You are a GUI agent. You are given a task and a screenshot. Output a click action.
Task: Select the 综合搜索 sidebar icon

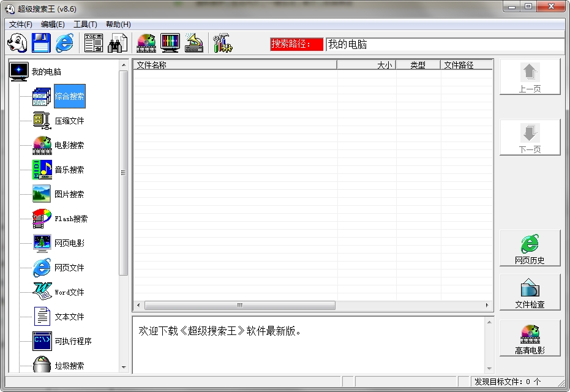coord(69,96)
